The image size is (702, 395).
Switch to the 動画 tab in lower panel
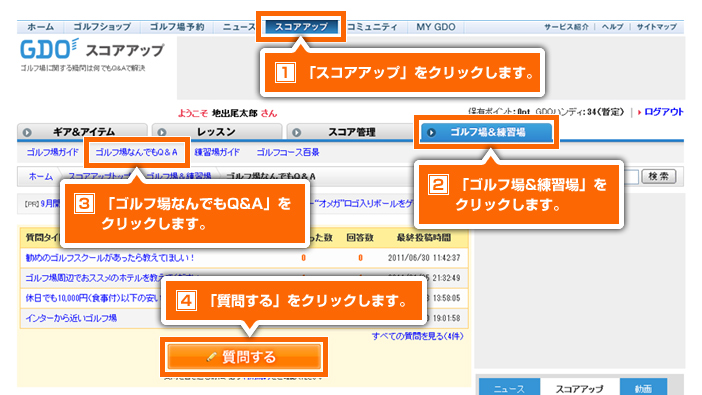[x=643, y=388]
